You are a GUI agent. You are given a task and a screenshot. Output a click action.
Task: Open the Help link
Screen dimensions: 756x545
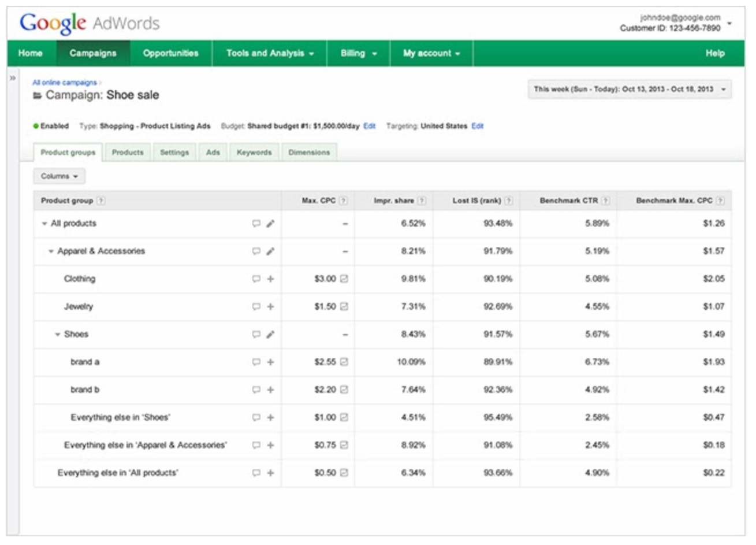click(715, 53)
